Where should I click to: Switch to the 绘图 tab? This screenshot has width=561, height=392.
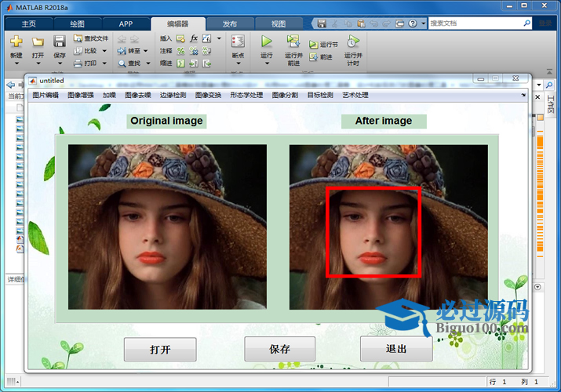pos(77,24)
